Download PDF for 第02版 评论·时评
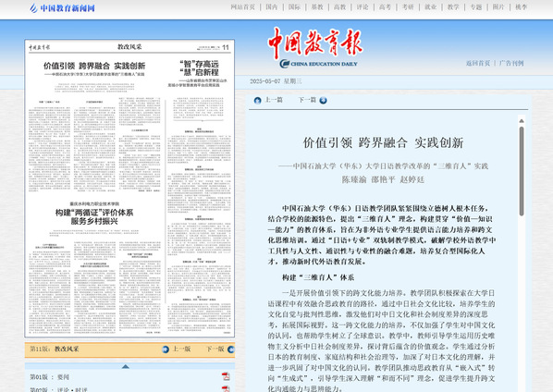This screenshot has height=392, width=553. coord(226,389)
